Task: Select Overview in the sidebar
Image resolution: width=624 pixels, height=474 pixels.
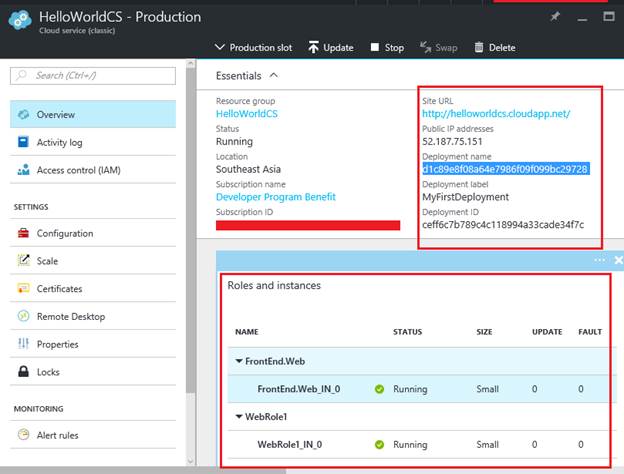Action: pos(93,114)
